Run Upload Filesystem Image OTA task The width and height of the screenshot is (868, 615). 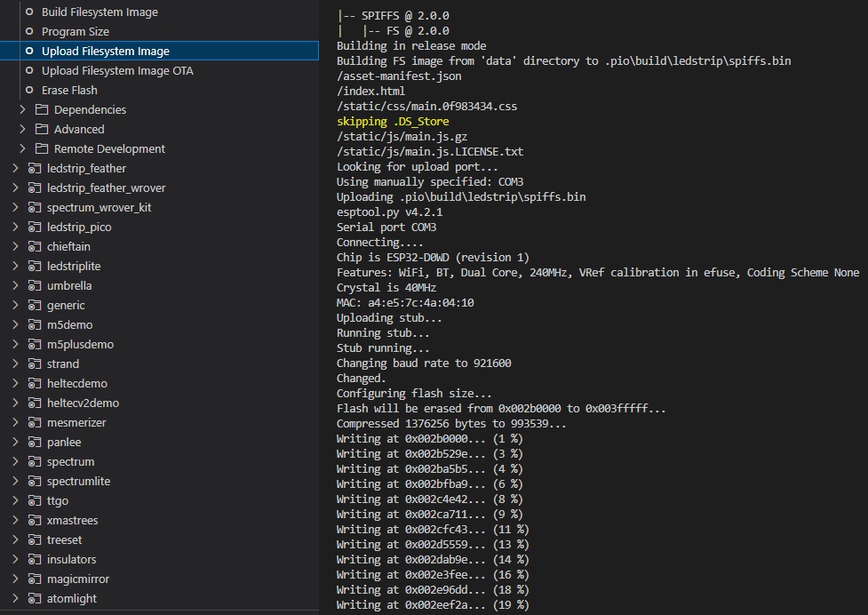pos(117,71)
